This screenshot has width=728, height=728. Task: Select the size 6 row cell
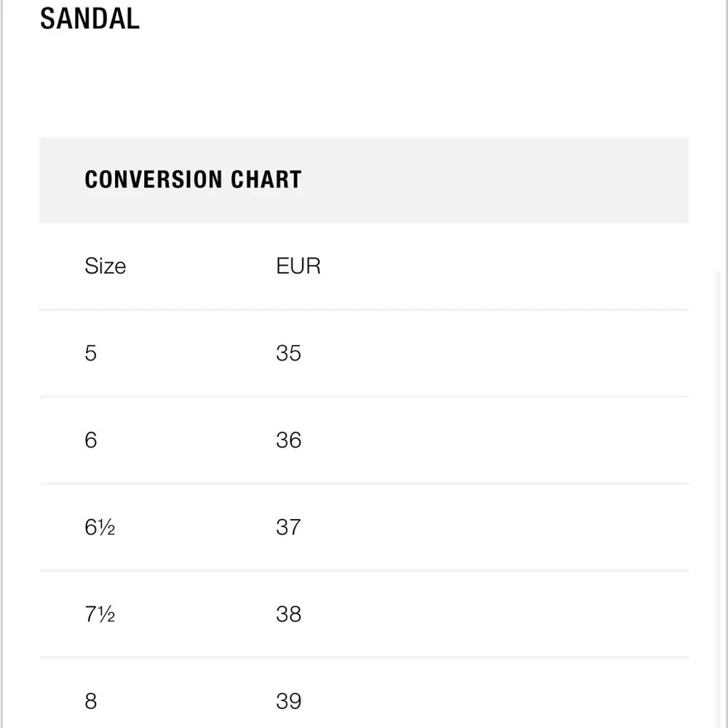coord(90,440)
